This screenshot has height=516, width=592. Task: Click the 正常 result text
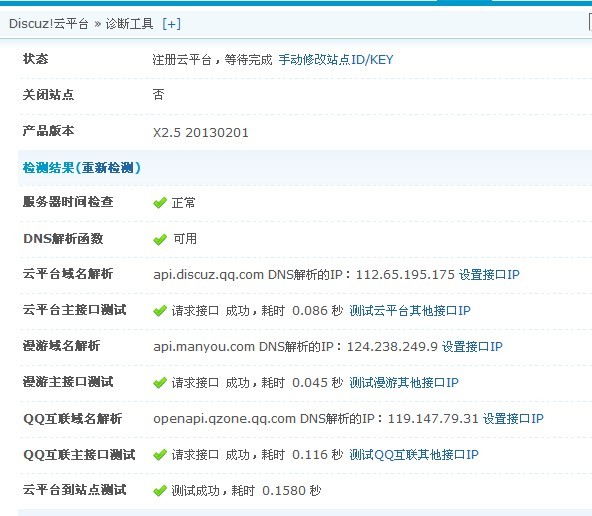[x=183, y=203]
